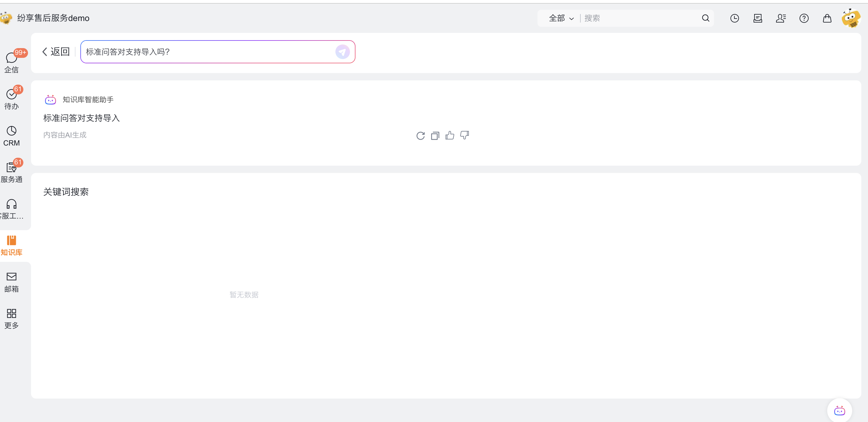Copy the AI assistant answer
This screenshot has width=868, height=422.
click(x=435, y=135)
